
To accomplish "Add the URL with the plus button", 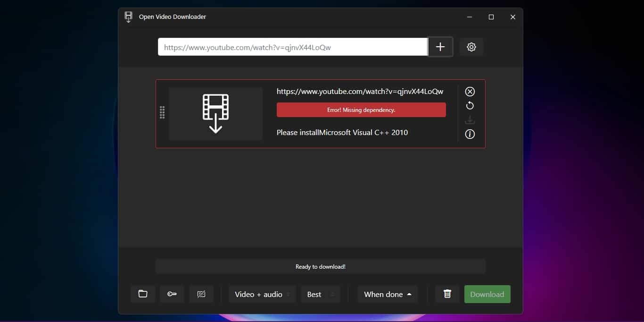I will pyautogui.click(x=440, y=47).
